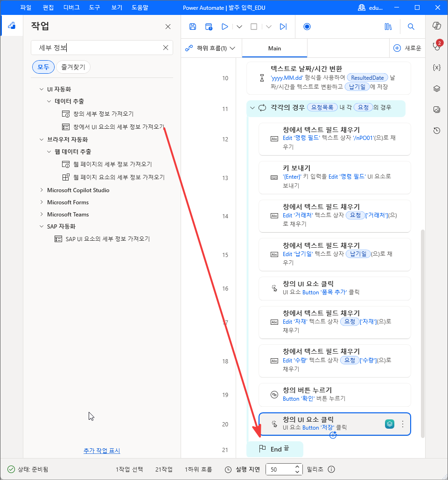Open the UI elements layers icon
448x480 pixels.
click(437, 89)
